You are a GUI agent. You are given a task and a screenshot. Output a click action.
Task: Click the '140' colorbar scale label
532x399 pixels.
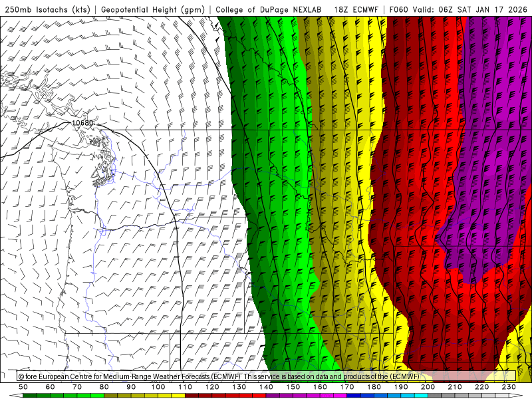(266, 387)
